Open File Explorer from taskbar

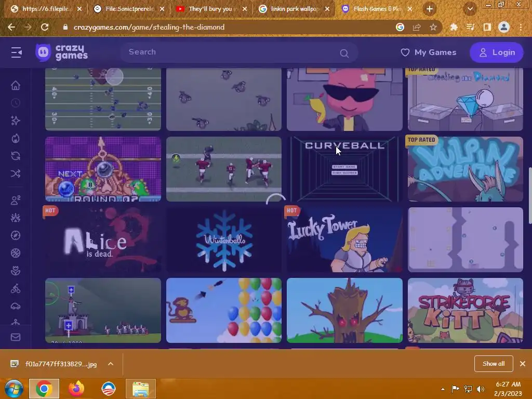pyautogui.click(x=140, y=389)
